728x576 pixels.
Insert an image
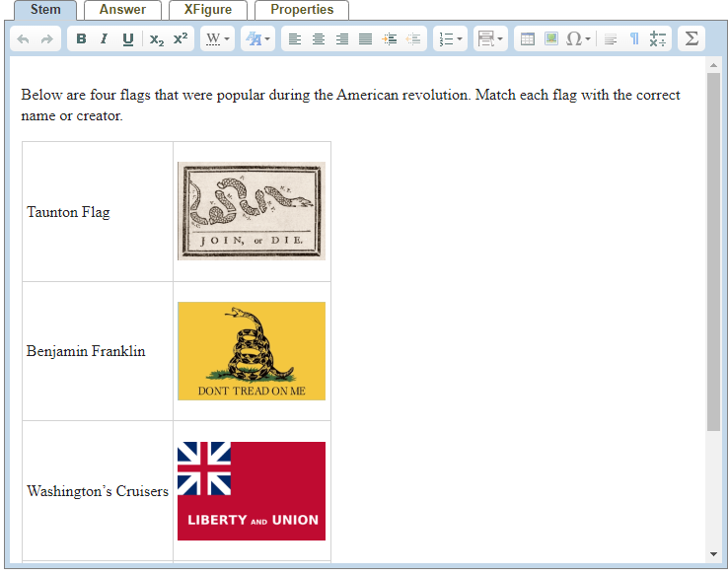(551, 38)
